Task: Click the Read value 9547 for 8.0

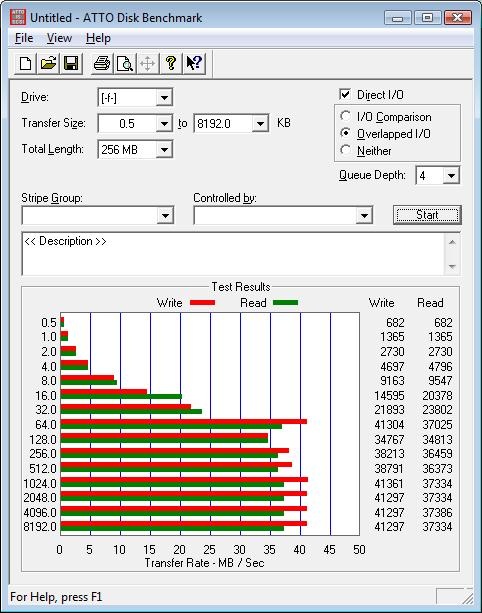Action: (x=440, y=380)
